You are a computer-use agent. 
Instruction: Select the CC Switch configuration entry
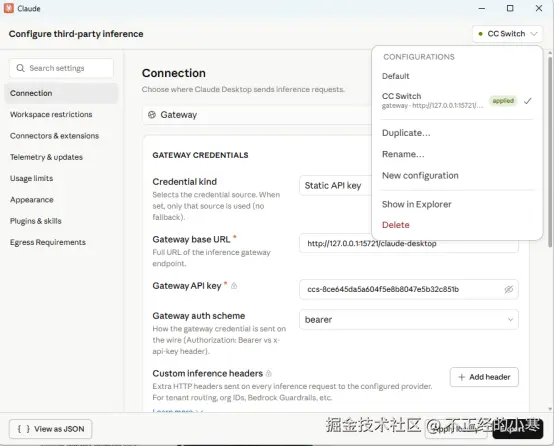pyautogui.click(x=456, y=101)
